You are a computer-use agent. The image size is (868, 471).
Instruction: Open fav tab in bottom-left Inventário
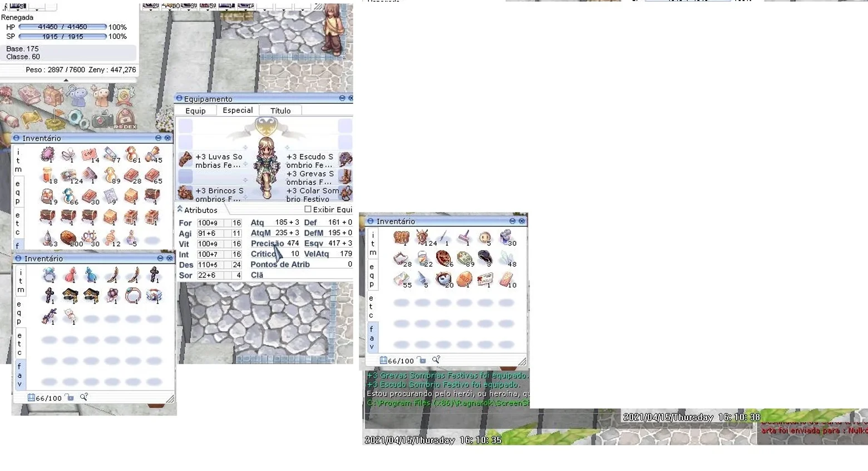(19, 375)
